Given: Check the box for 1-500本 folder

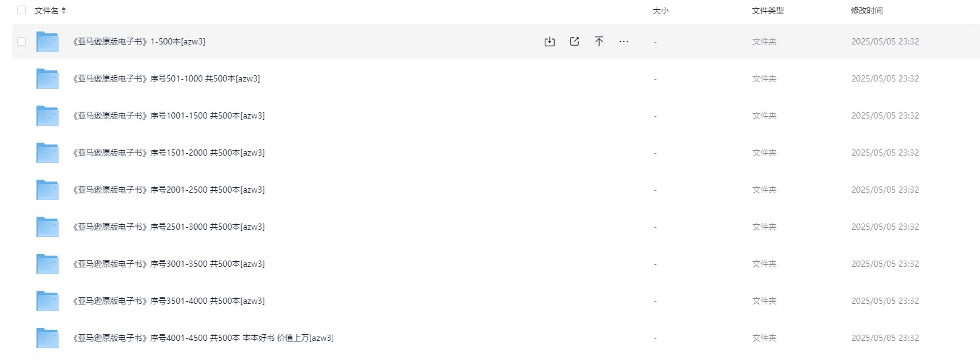Looking at the screenshot, I should pyautogui.click(x=22, y=41).
